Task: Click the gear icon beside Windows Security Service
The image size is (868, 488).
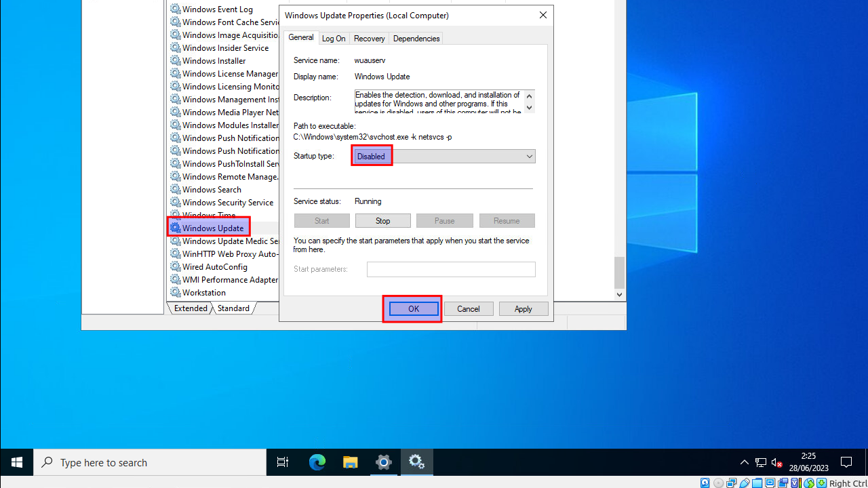Action: pyautogui.click(x=176, y=203)
